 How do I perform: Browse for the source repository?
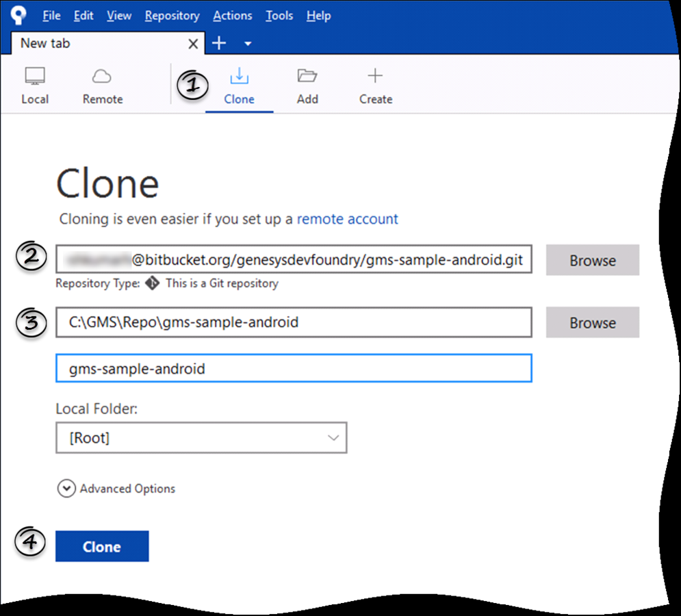[593, 260]
